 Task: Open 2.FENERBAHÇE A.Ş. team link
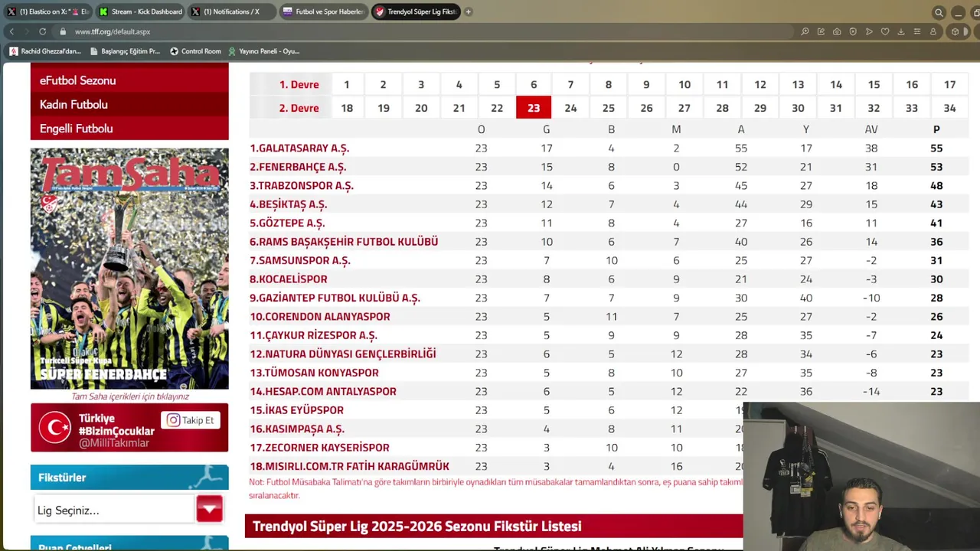coord(298,167)
